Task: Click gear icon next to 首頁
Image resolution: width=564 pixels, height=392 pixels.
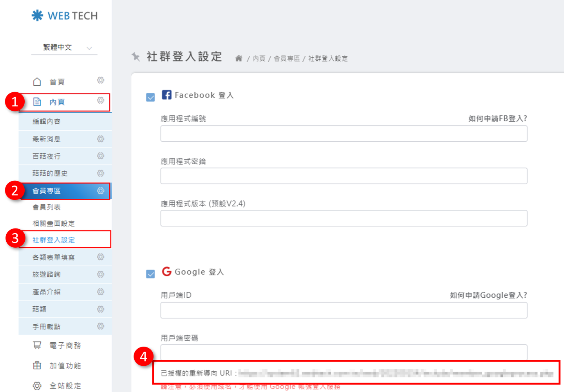Action: click(101, 80)
